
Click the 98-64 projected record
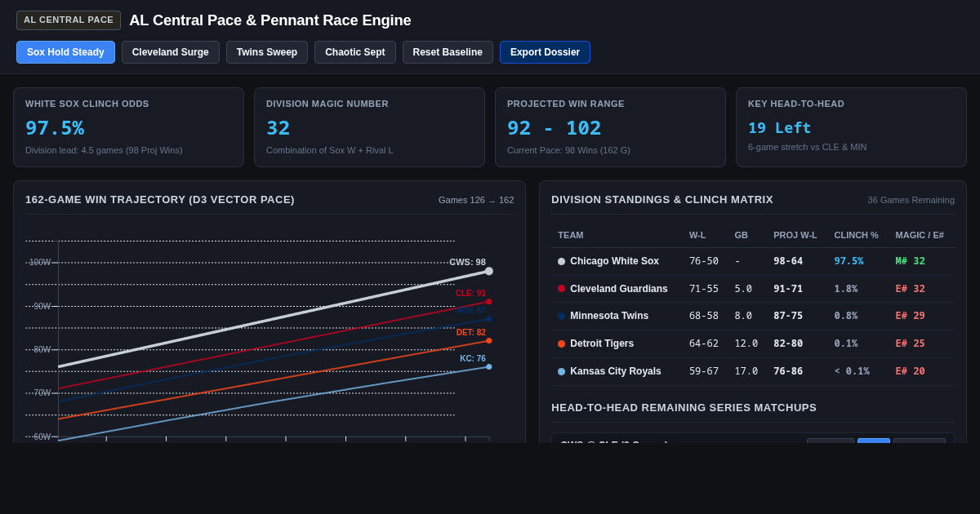[x=788, y=261]
